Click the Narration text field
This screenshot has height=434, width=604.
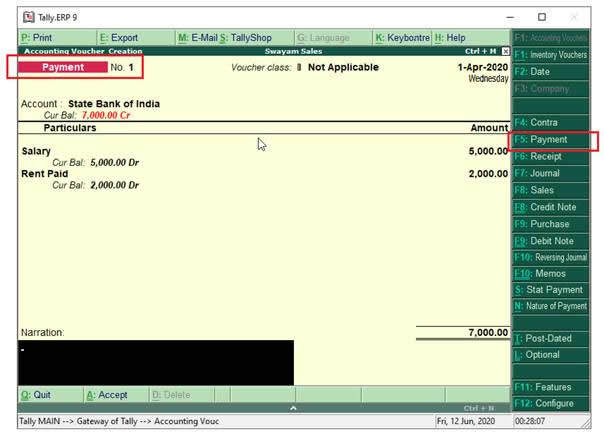tap(156, 362)
